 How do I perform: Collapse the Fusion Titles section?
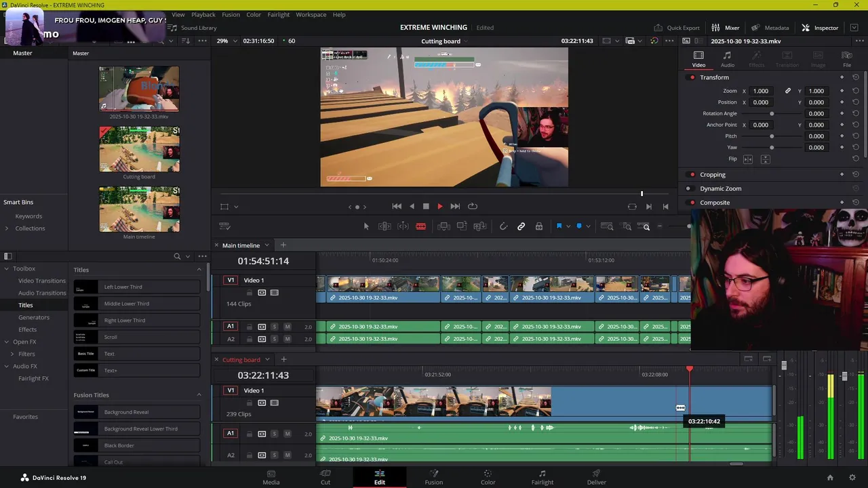[199, 395]
